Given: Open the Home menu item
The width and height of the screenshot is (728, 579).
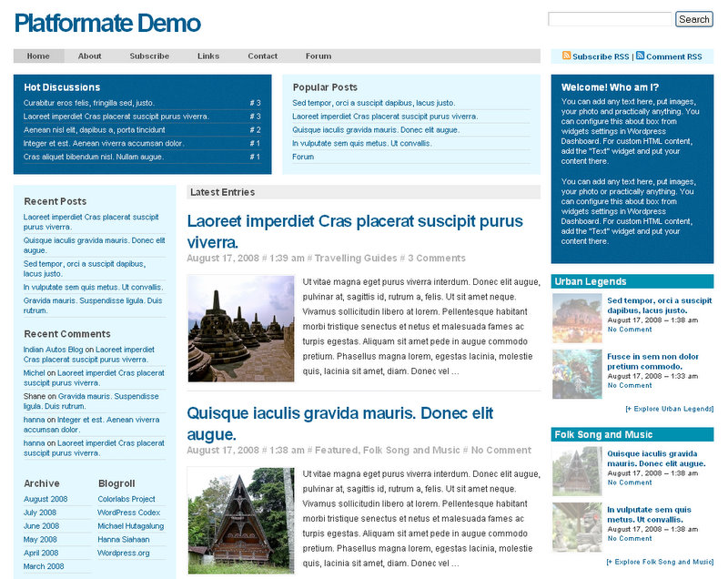Looking at the screenshot, I should [x=38, y=56].
